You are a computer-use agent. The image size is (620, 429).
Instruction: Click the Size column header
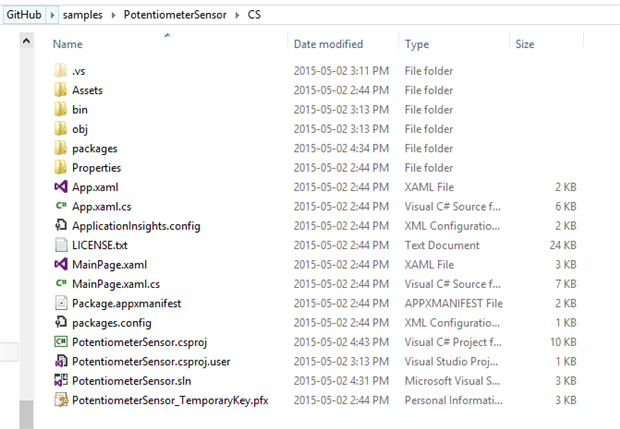[525, 45]
